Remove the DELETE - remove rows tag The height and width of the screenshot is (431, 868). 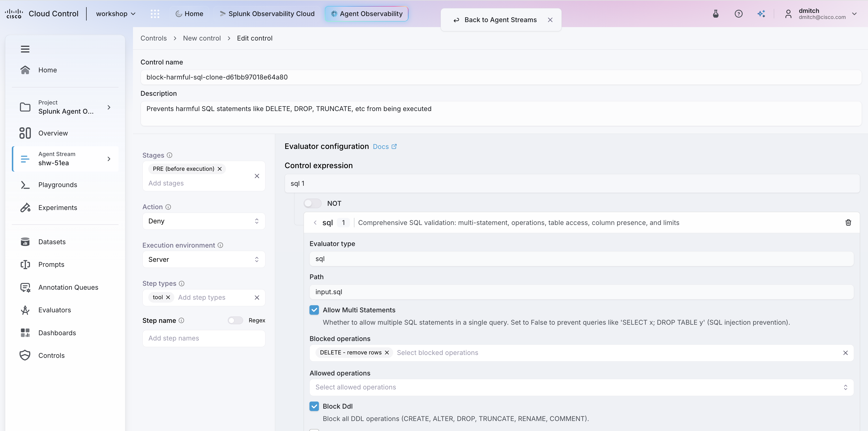[x=387, y=353]
